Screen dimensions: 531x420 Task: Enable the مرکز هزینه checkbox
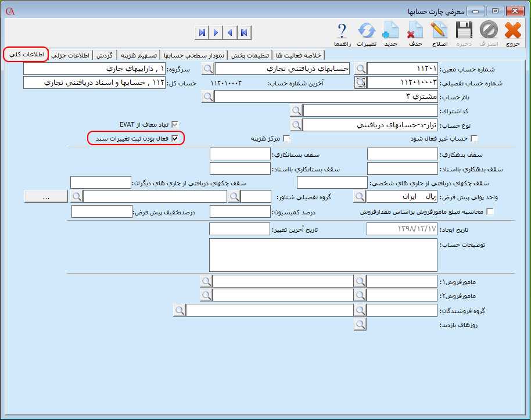286,139
